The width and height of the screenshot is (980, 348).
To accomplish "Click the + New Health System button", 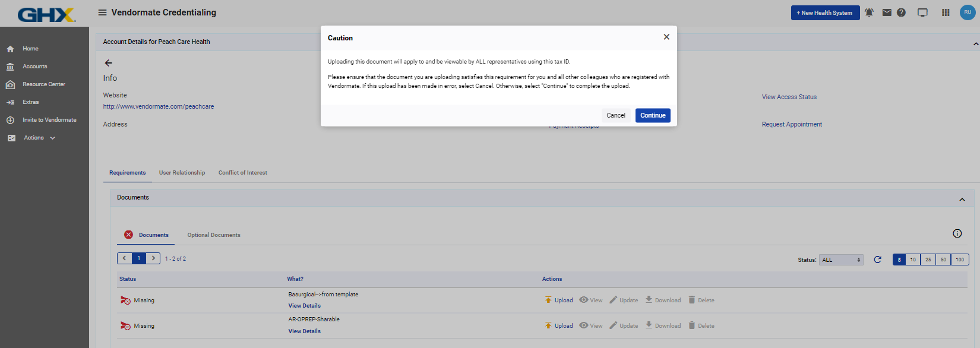I will (x=825, y=12).
